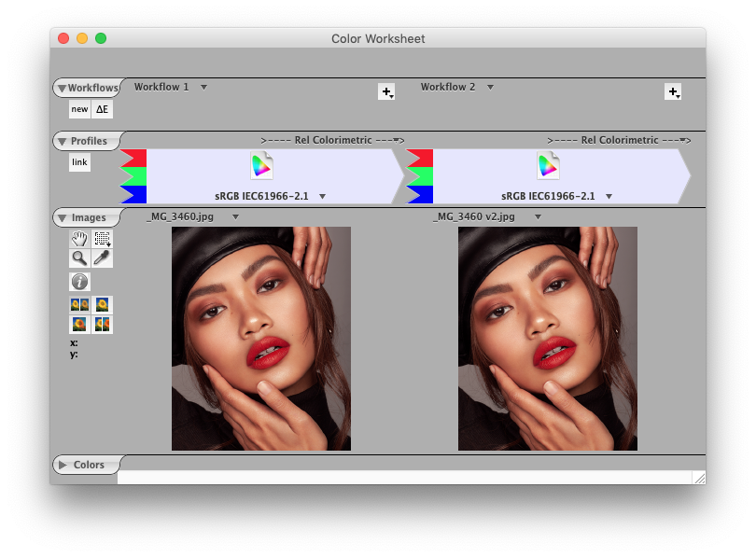This screenshot has height=557, width=756.
Task: Open the Workflow 2 sRGB profile dropdown
Action: click(609, 196)
